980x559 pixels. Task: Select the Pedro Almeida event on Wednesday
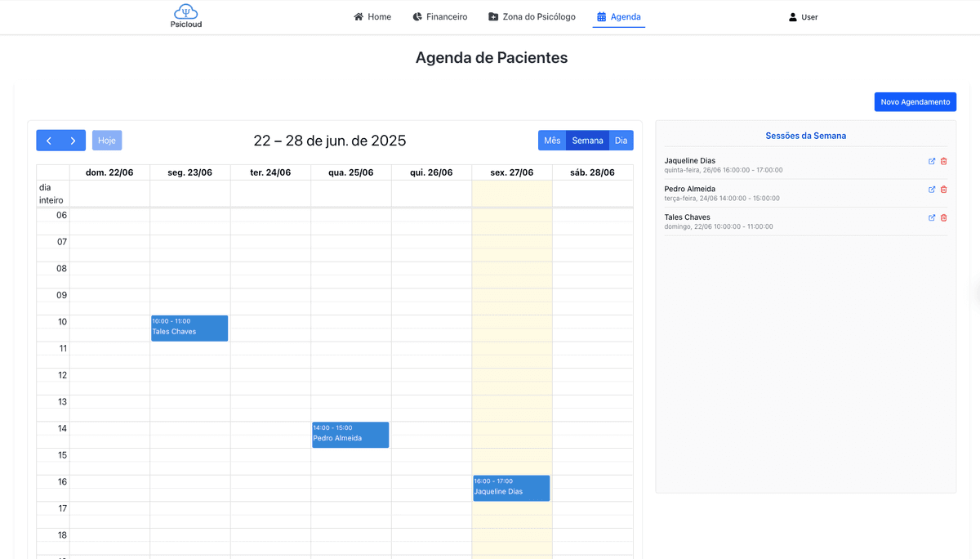click(350, 434)
